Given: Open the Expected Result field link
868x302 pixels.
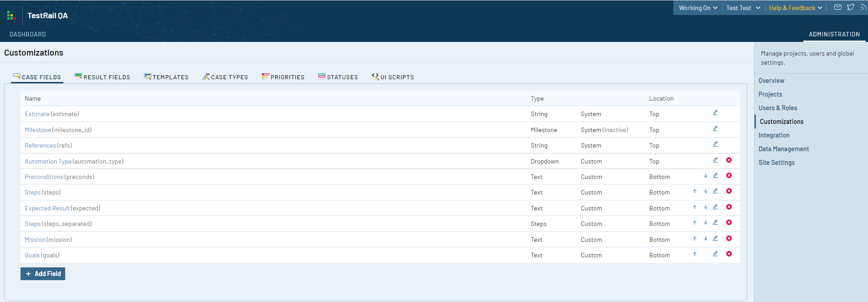Looking at the screenshot, I should pyautogui.click(x=47, y=208).
